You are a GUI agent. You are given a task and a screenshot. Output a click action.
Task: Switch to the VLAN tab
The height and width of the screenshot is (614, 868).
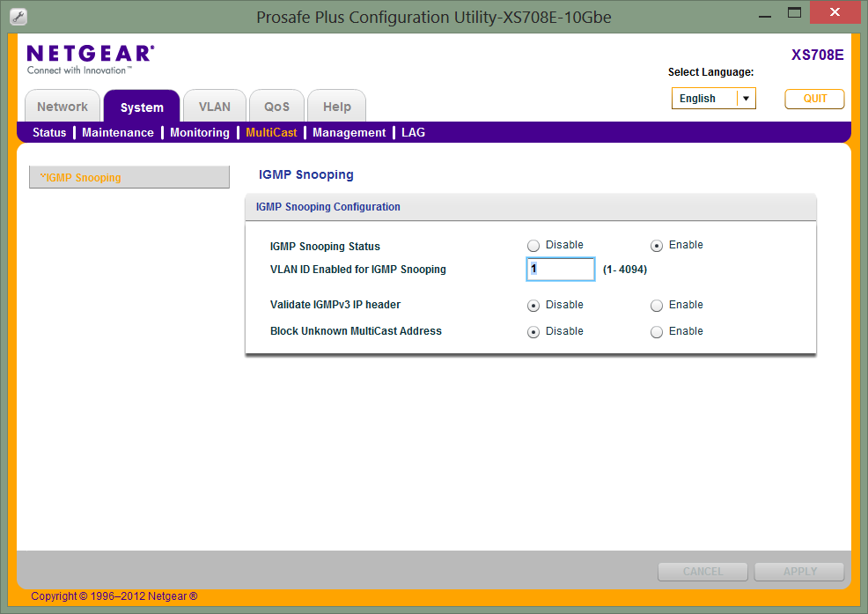tap(215, 107)
